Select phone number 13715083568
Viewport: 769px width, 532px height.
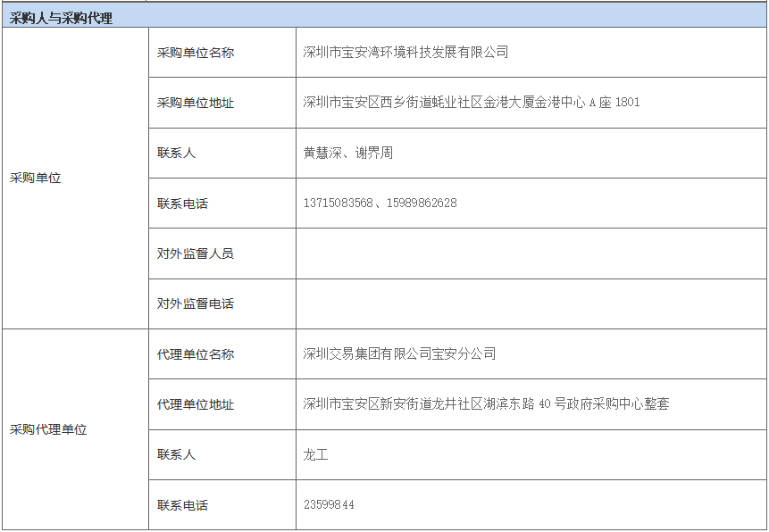(x=338, y=204)
